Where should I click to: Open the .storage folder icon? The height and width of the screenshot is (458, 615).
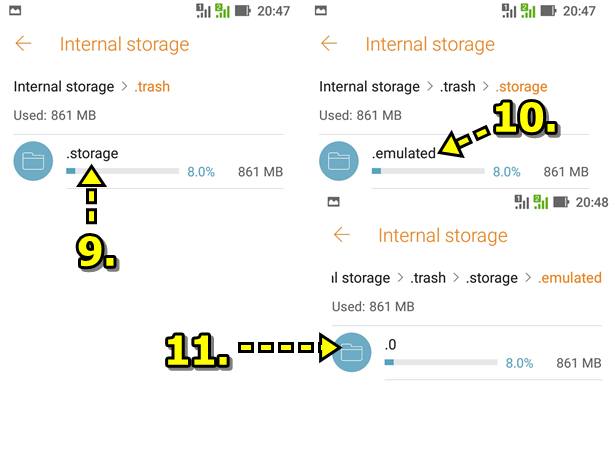point(33,161)
